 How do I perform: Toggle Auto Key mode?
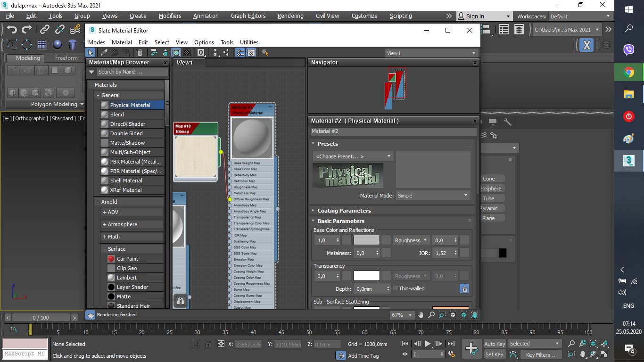(495, 344)
